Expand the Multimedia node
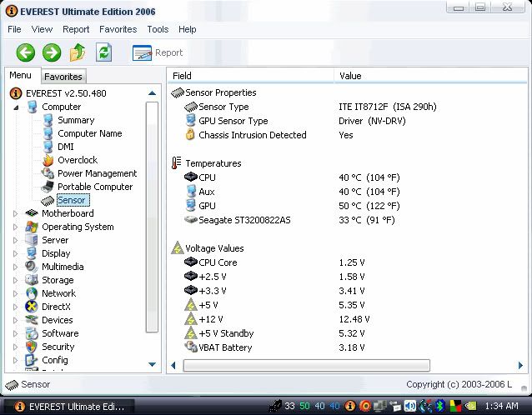 (15, 267)
